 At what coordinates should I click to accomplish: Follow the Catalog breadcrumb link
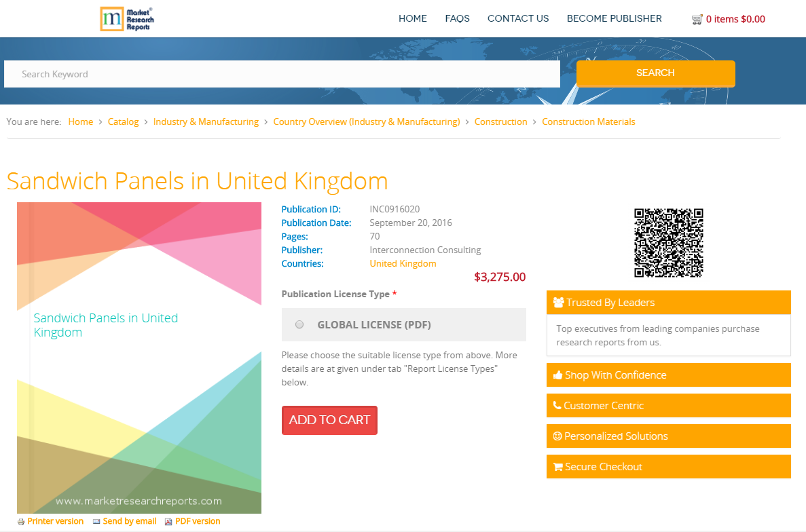123,121
